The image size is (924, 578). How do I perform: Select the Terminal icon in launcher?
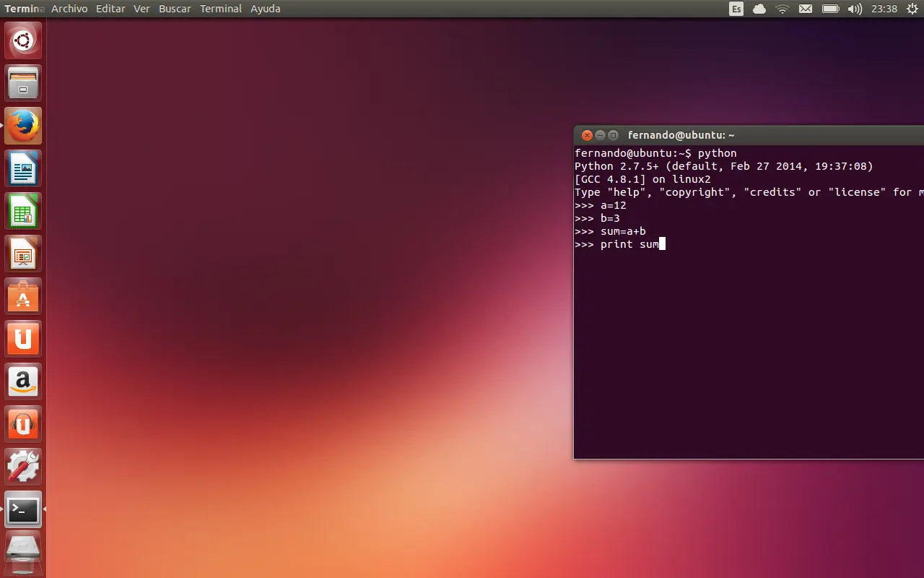pyautogui.click(x=23, y=509)
